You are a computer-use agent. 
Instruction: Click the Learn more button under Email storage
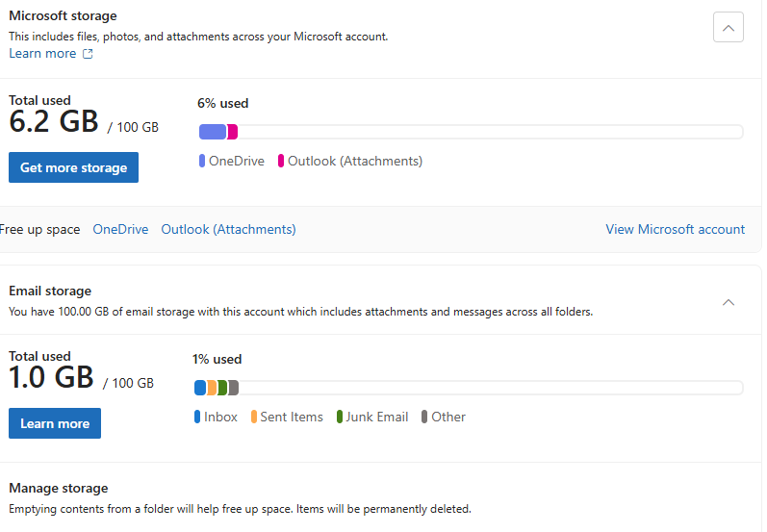point(55,423)
